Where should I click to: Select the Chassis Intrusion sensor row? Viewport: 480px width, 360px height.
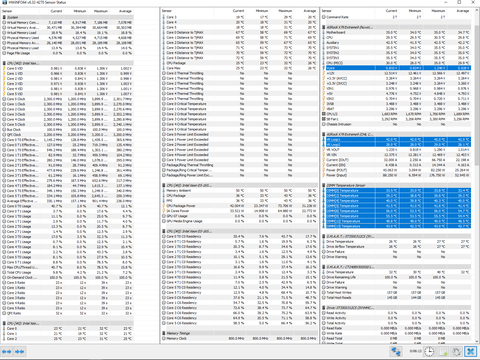(x=396, y=124)
